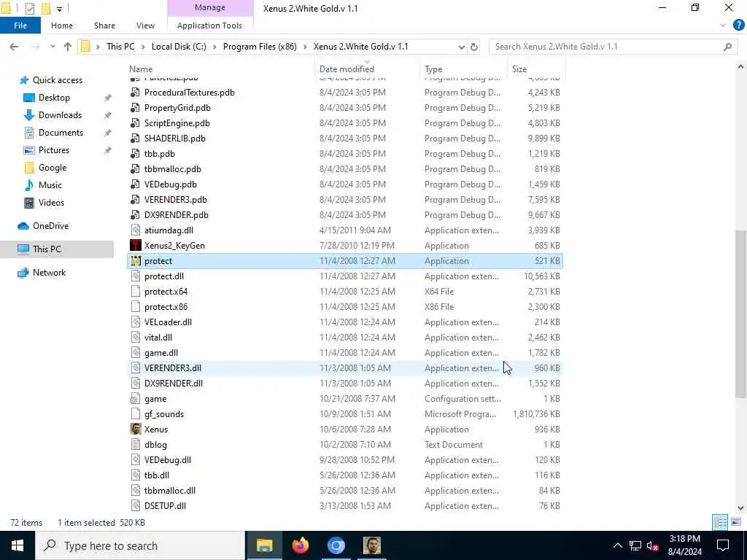Viewport: 747px width, 560px height.
Task: Open the Help question mark icon
Action: coord(738,26)
